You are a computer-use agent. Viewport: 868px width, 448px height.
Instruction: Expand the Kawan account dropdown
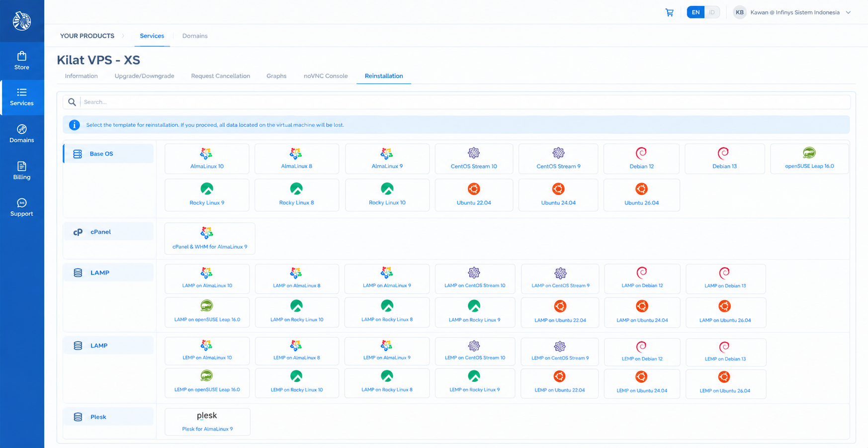coord(848,12)
